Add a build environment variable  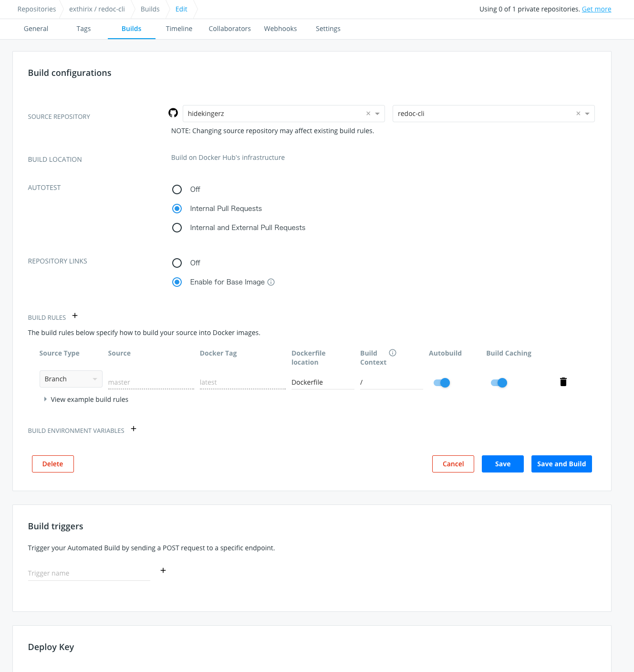(x=133, y=429)
